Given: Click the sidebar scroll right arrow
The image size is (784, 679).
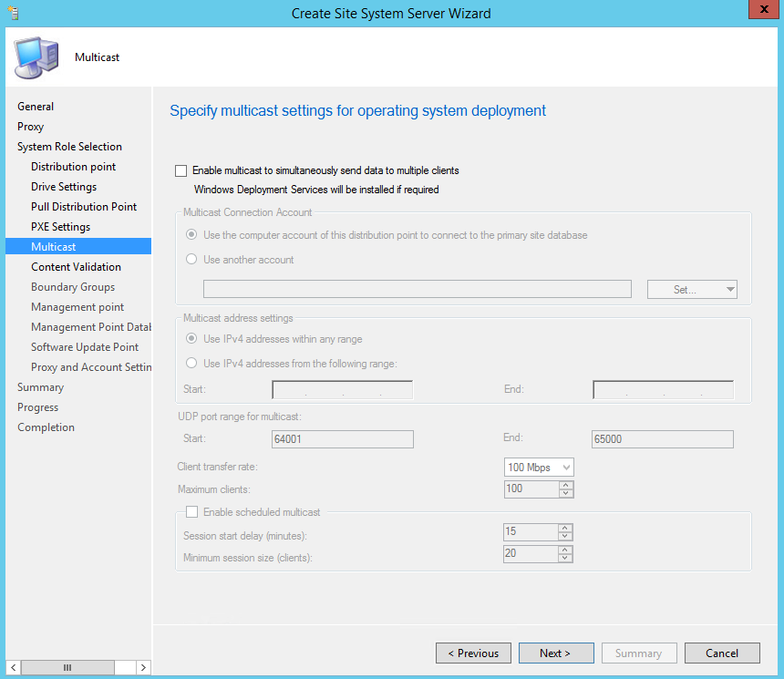Looking at the screenshot, I should tap(143, 667).
